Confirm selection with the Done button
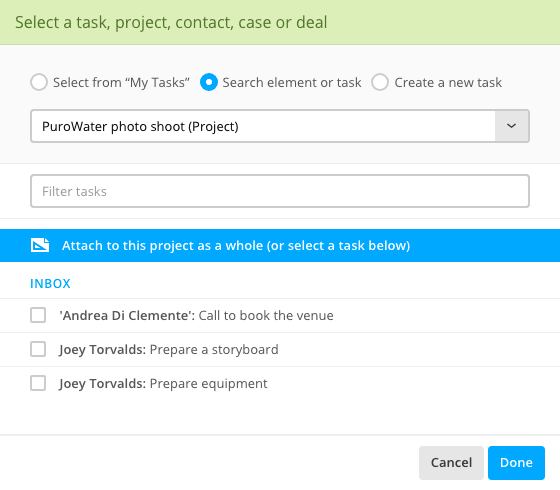The image size is (560, 490). click(x=516, y=462)
